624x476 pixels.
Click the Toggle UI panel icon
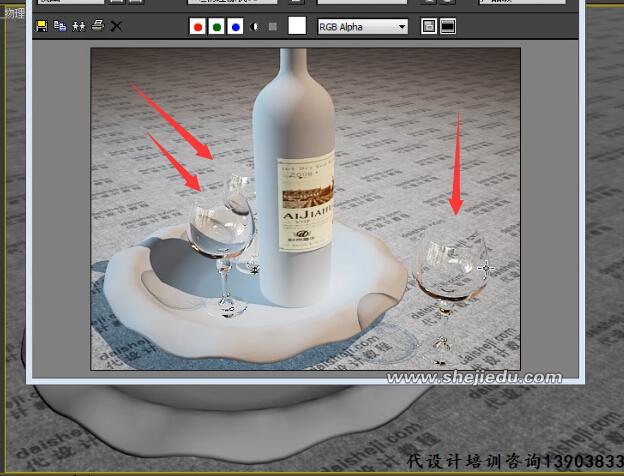click(448, 26)
